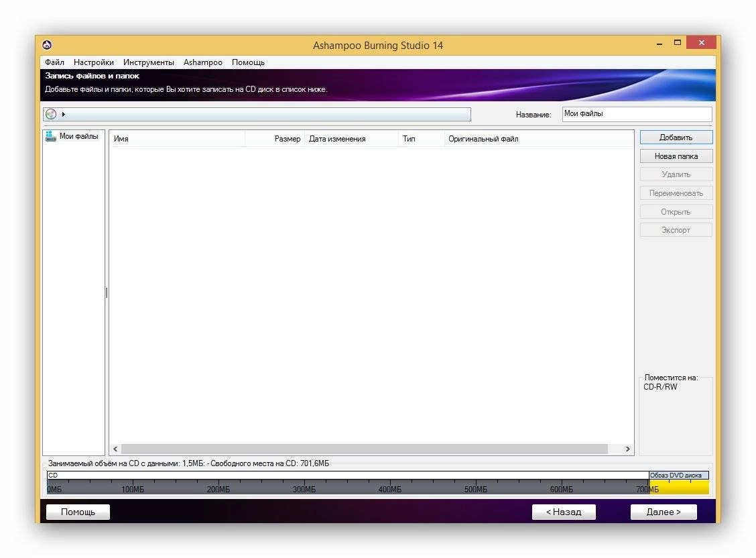Open the Ashampoo menu
The width and height of the screenshot is (756, 558).
[203, 62]
